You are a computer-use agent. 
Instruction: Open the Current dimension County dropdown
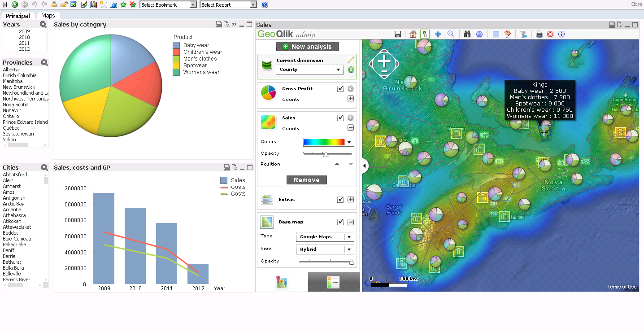click(x=309, y=70)
